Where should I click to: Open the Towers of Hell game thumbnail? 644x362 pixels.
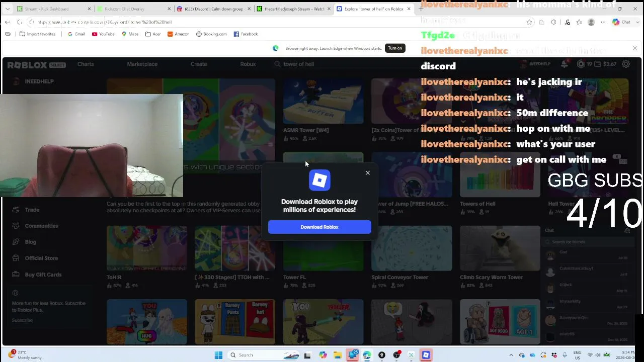pos(500,175)
